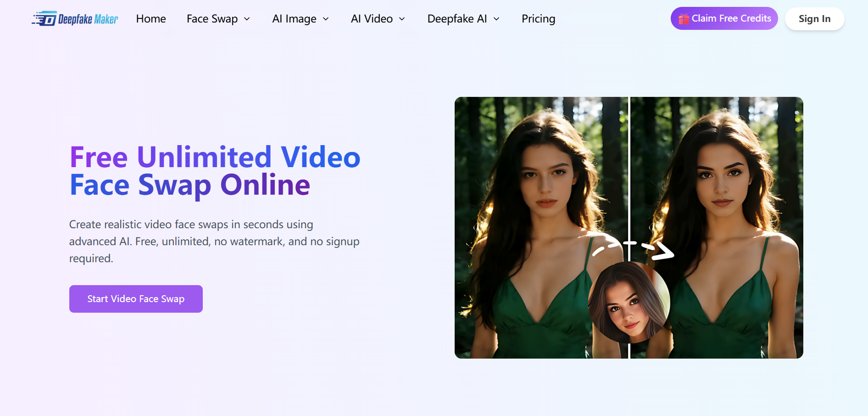Click the gift icon in Claim Free Credits
Screen dimensions: 868x416
coord(684,18)
